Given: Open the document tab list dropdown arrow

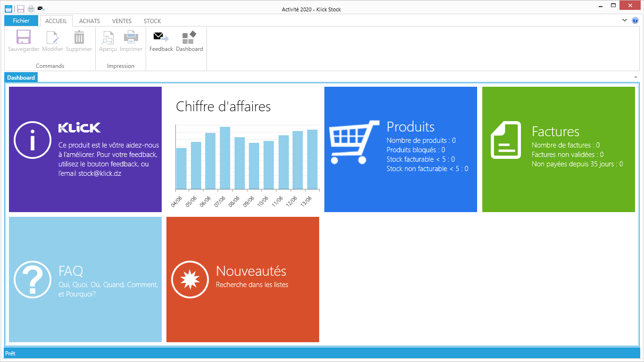Looking at the screenshot, I should pyautogui.click(x=636, y=77).
